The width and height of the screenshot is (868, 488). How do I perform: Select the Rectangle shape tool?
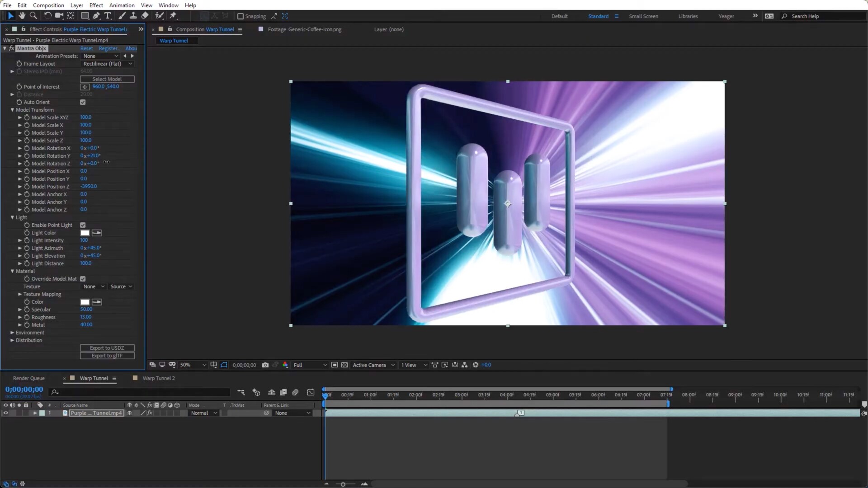pyautogui.click(x=85, y=16)
